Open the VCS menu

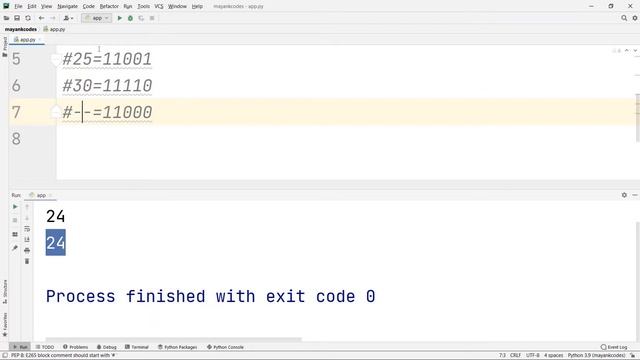coord(159,6)
